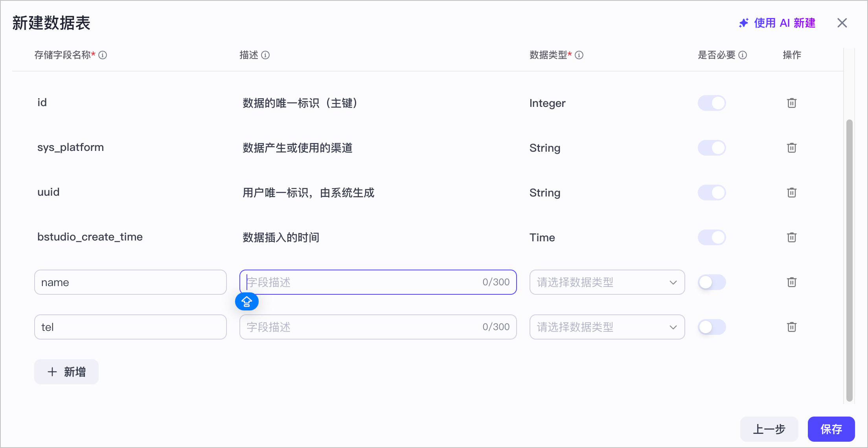Screen dimensions: 868x448
Task: Toggle required switch for tel field
Action: click(x=712, y=327)
